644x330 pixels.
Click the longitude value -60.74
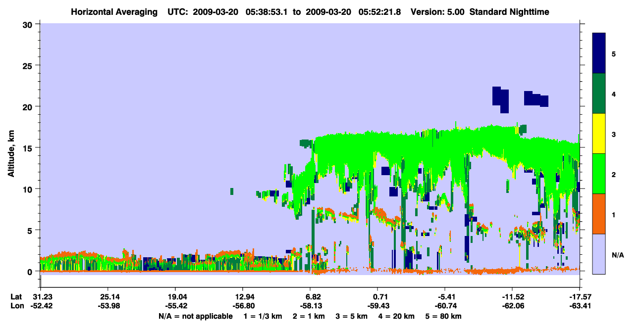(x=445, y=306)
